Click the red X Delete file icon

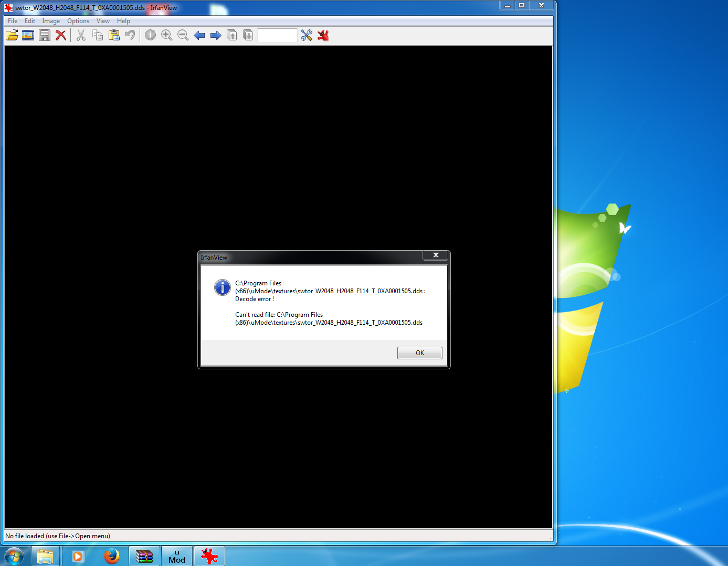pyautogui.click(x=61, y=35)
